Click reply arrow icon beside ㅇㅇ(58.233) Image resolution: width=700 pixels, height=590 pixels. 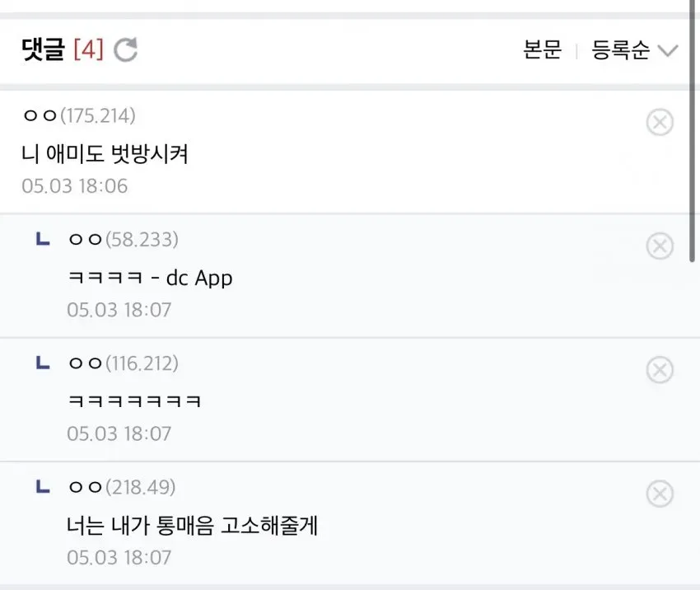(x=42, y=238)
